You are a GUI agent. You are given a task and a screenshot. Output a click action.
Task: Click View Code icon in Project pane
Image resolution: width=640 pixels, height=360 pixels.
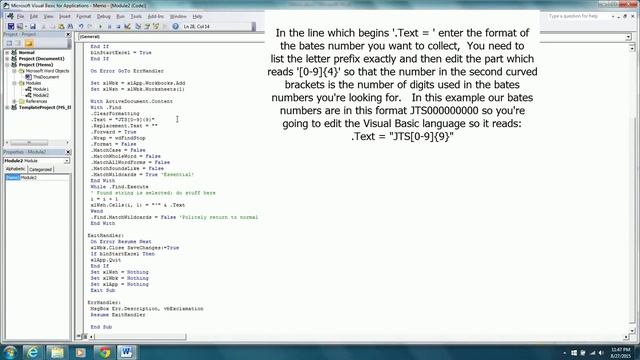click(x=9, y=43)
